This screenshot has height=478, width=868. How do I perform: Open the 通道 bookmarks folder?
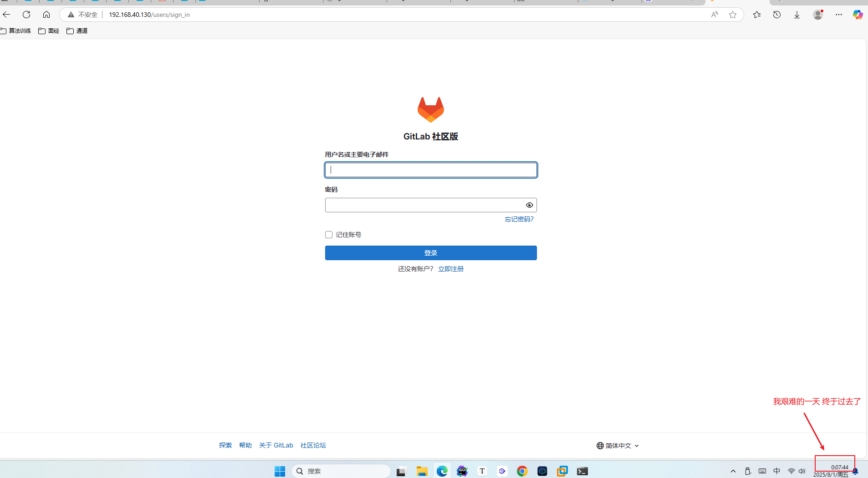[x=77, y=31]
